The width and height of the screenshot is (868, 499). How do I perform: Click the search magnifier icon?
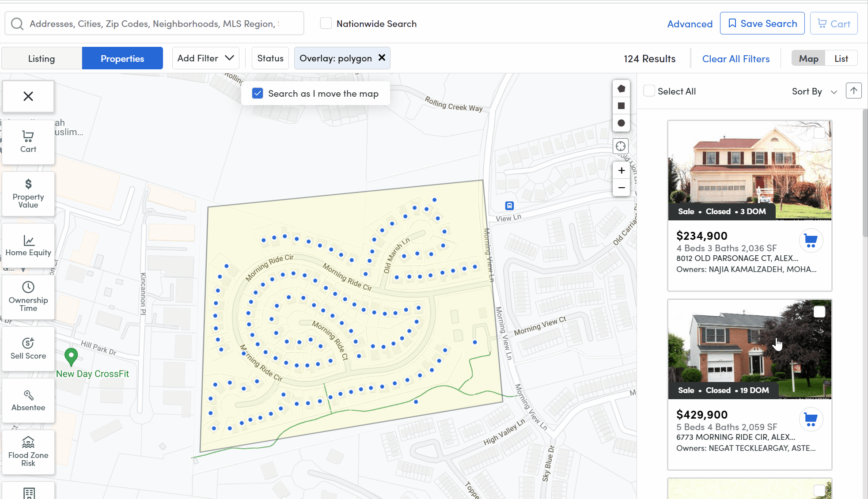point(17,24)
